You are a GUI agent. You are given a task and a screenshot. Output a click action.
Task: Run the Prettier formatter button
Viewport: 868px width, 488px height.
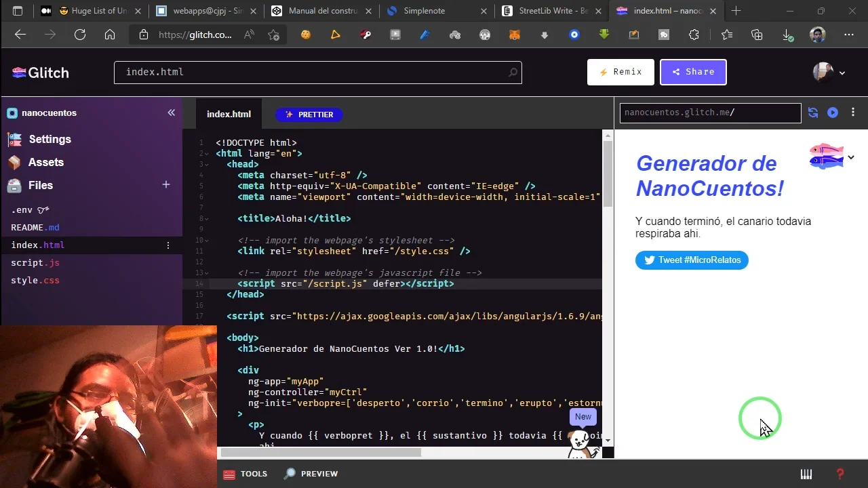pos(309,115)
